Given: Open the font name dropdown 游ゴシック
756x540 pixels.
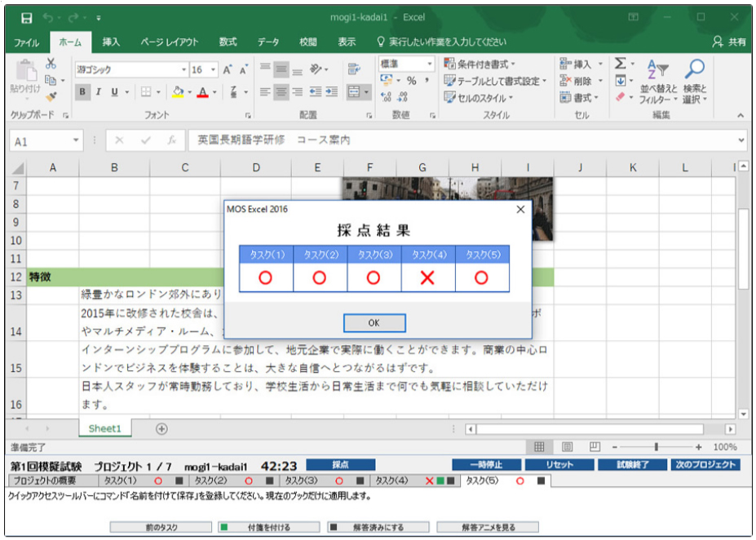Looking at the screenshot, I should click(x=183, y=70).
